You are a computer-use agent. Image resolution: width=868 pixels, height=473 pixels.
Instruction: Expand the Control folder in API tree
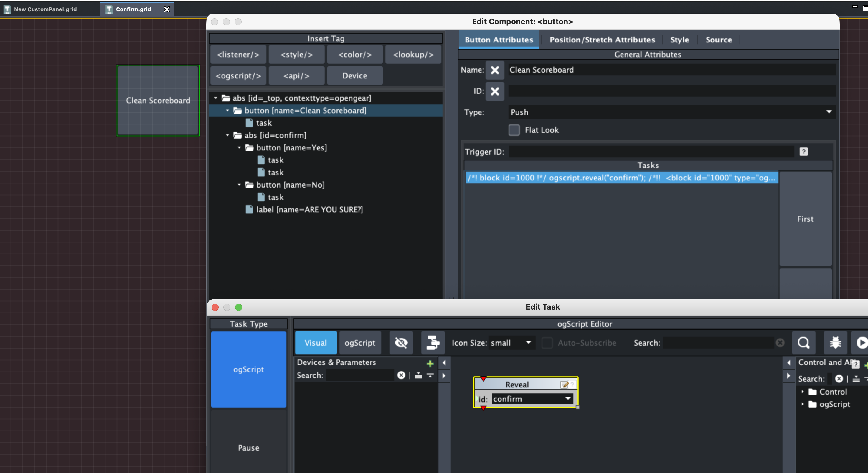click(803, 392)
